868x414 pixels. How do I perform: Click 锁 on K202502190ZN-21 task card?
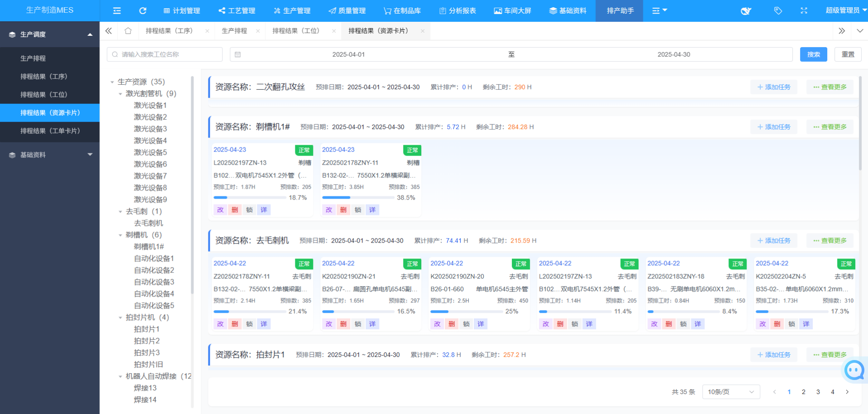click(358, 324)
